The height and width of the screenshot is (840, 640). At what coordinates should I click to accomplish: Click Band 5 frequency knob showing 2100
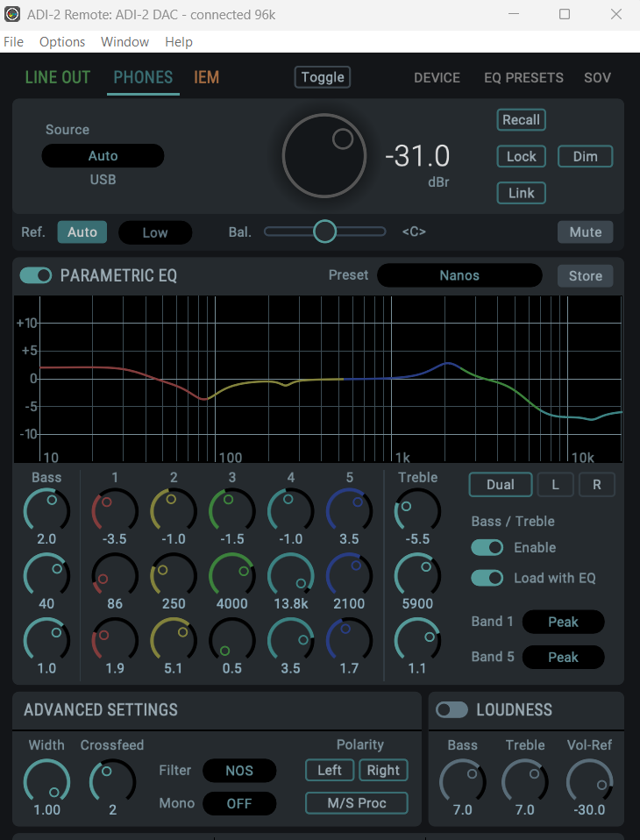pos(349,575)
